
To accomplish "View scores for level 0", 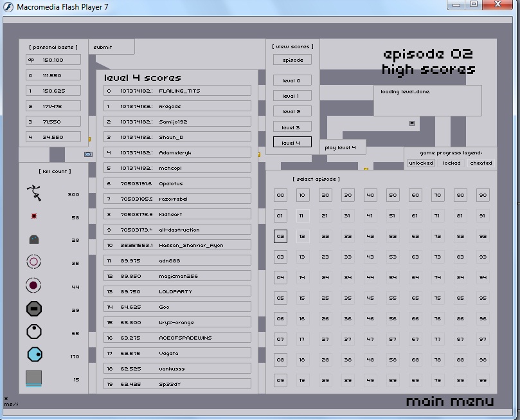I will tap(292, 80).
